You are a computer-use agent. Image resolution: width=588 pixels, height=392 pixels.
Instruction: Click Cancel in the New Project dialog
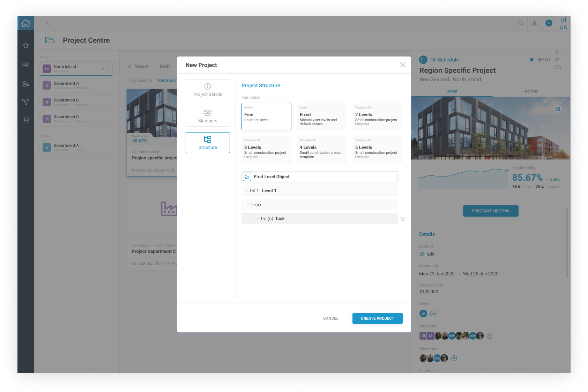click(330, 318)
